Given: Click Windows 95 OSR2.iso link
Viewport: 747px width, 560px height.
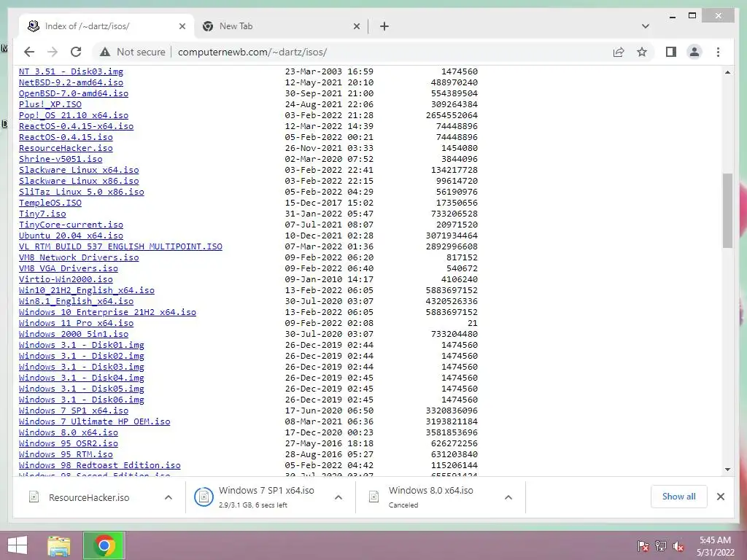Looking at the screenshot, I should click(69, 444).
